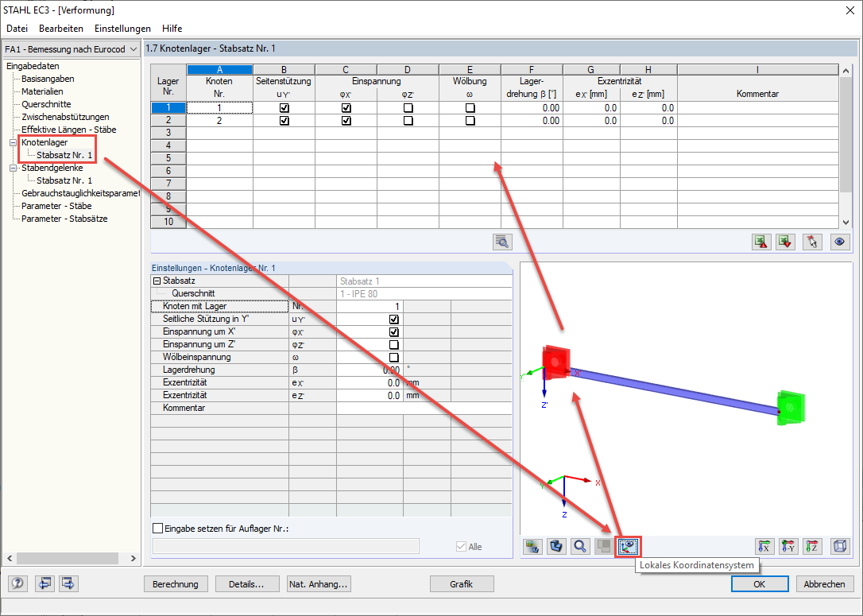Select Querschnitte in navigator
863x616 pixels.
click(x=46, y=104)
